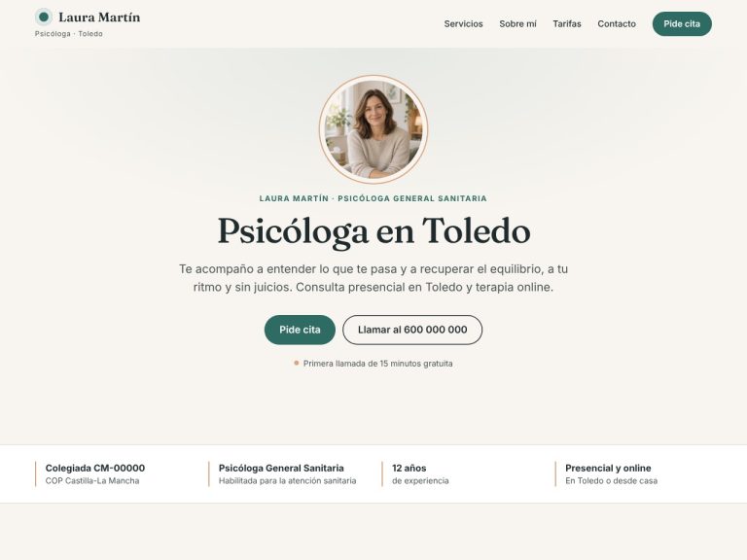Screen dimensions: 747x560
Task: Click Llamar al 600 000 000 button
Action: 412,330
